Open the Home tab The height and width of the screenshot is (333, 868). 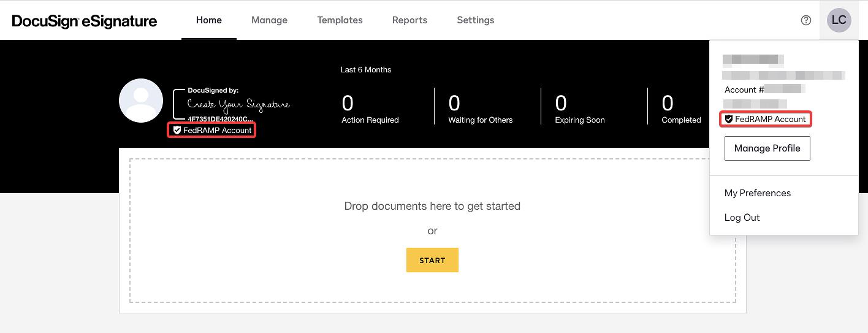click(x=208, y=20)
